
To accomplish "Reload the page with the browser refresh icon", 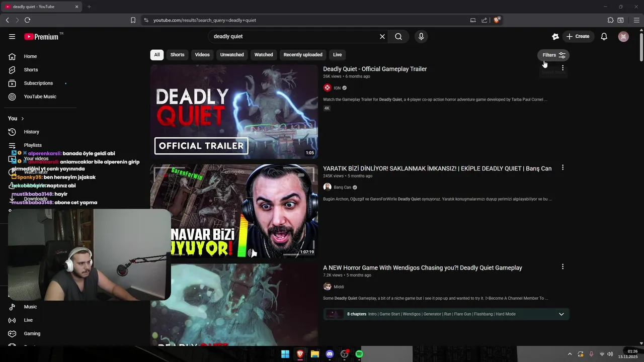I will pyautogui.click(x=27, y=20).
